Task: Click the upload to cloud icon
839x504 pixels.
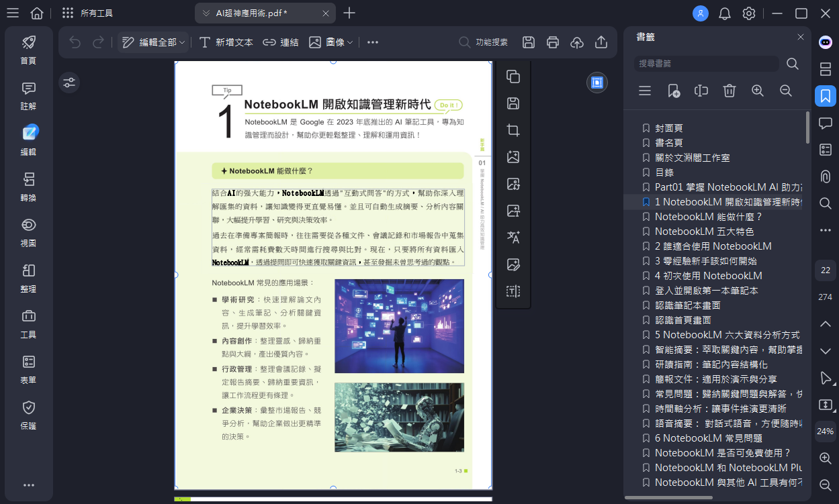Action: pos(577,42)
